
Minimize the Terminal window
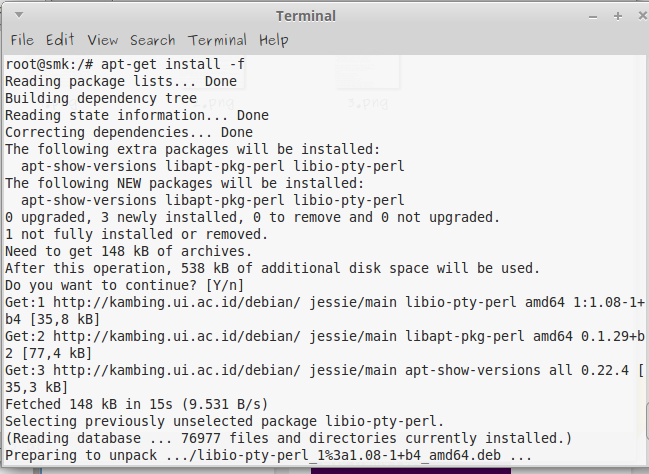coord(594,16)
